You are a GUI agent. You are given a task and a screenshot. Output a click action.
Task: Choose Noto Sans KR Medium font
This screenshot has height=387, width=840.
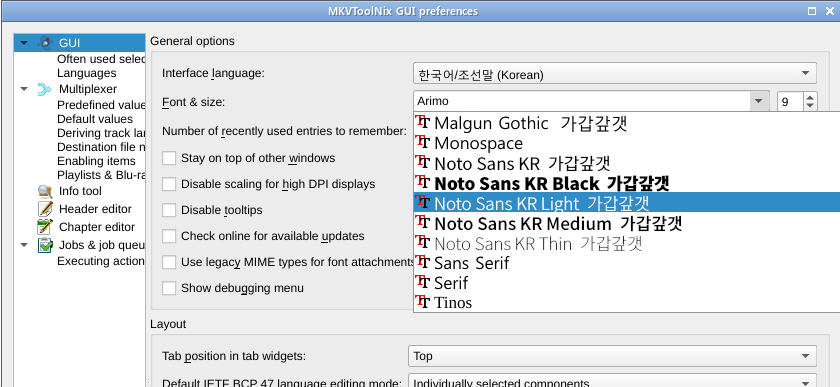tap(627, 222)
